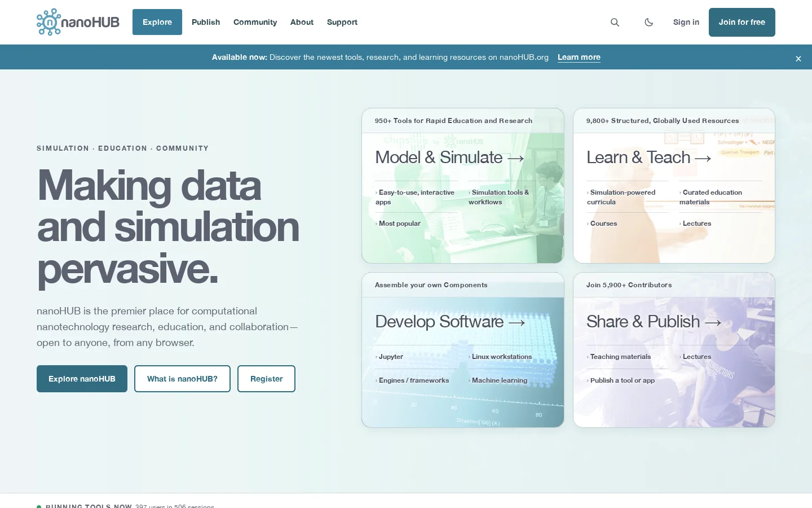Open the Share & Publish heading

coord(654,322)
